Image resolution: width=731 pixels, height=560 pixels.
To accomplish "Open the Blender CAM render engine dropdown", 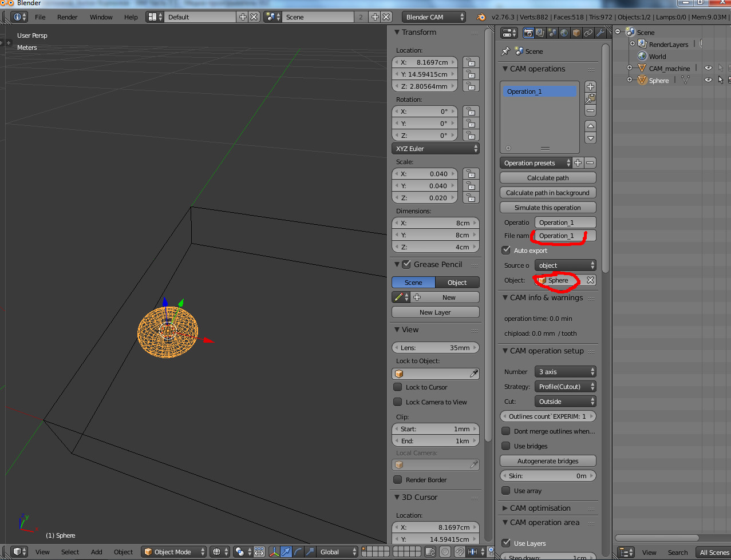I will [x=433, y=17].
